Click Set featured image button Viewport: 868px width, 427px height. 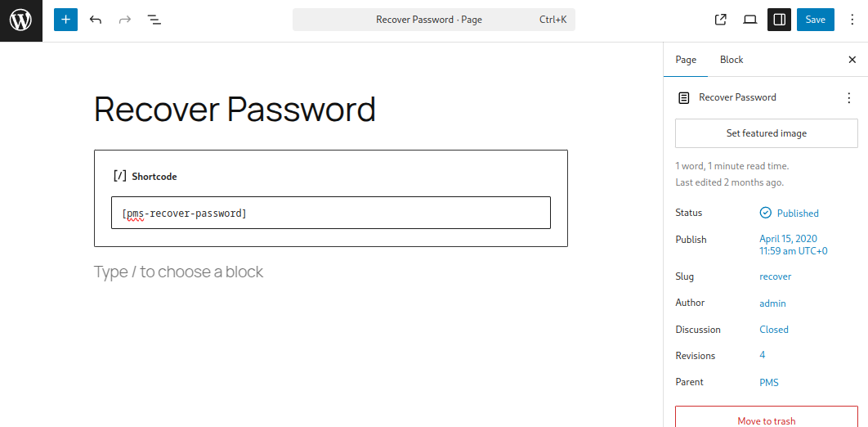click(x=766, y=133)
